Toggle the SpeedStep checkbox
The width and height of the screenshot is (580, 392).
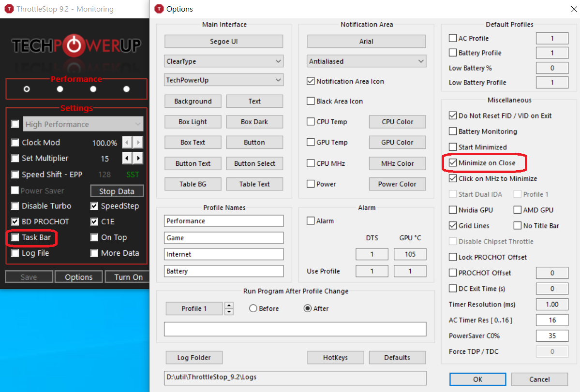click(x=94, y=206)
